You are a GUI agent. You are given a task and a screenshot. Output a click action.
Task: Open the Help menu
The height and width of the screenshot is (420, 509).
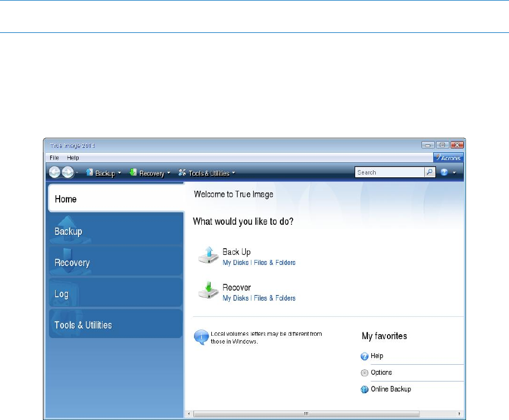73,157
